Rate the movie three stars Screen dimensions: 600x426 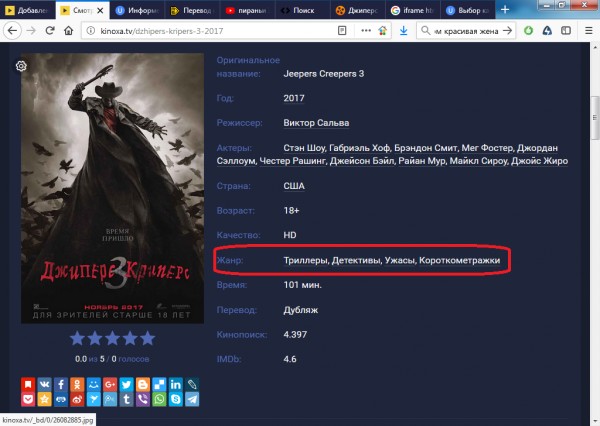(112, 338)
